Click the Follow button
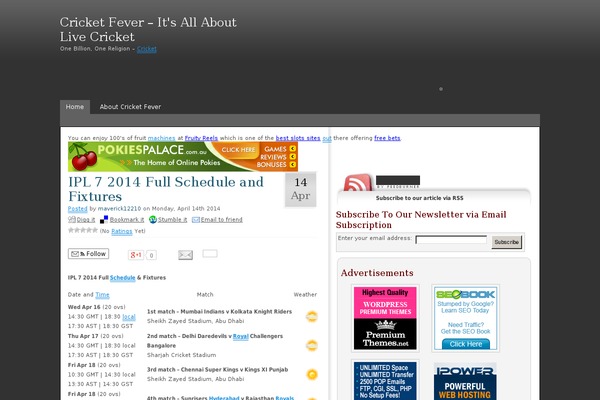 (88, 254)
